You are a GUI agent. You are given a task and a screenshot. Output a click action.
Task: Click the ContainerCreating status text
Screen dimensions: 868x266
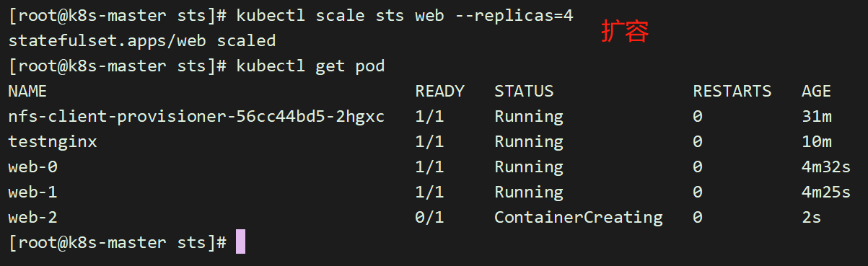(579, 217)
